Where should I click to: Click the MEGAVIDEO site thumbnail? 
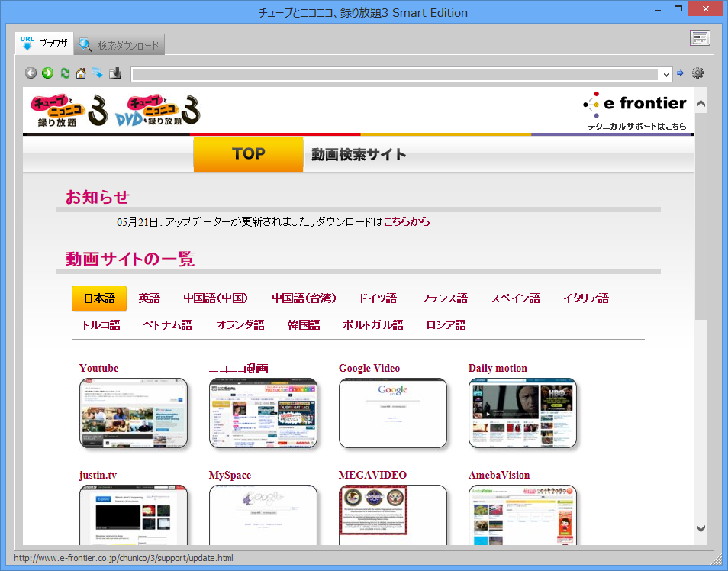pos(393,515)
